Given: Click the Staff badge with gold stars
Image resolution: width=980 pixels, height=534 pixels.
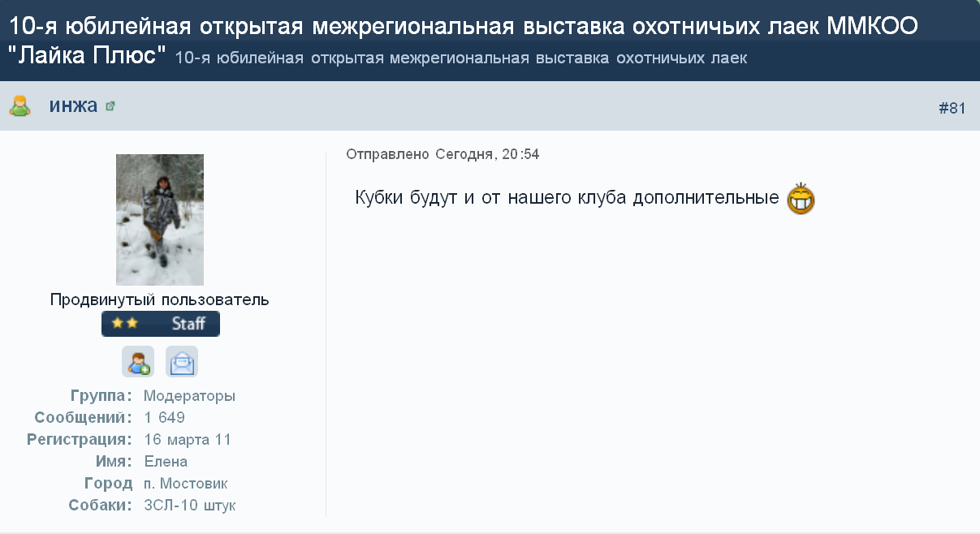Looking at the screenshot, I should (x=161, y=323).
